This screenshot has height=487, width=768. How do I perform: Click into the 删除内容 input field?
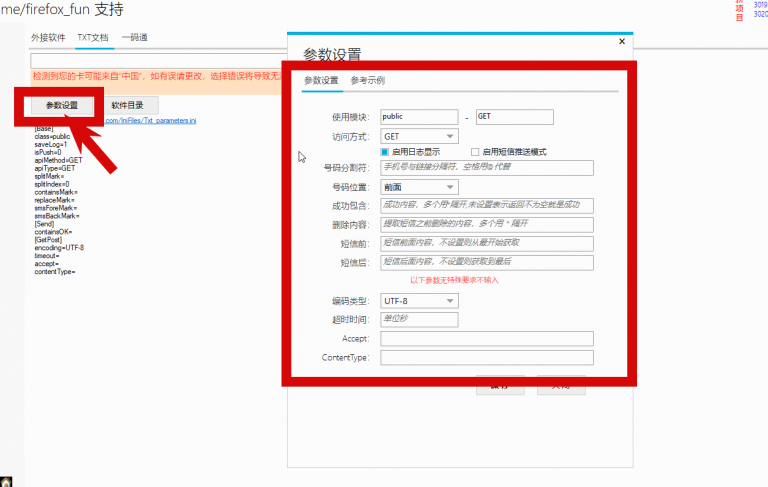tap(487, 224)
